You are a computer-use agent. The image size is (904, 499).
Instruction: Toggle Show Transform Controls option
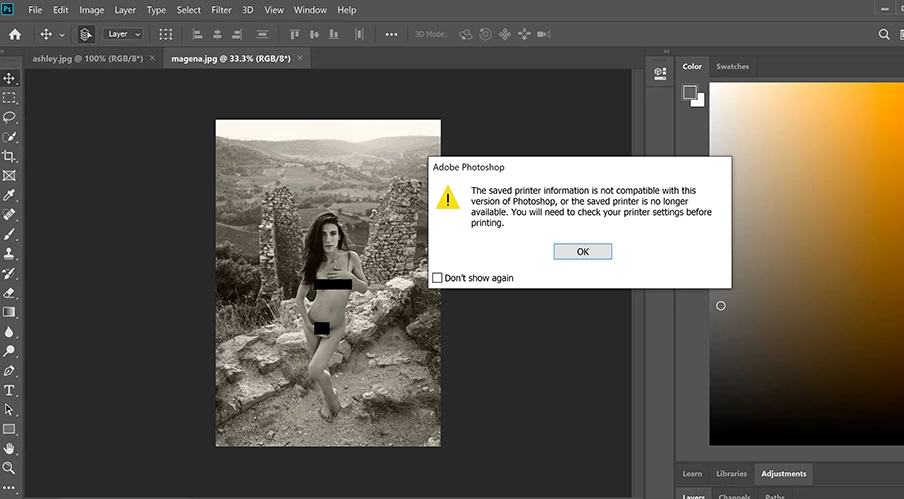pos(166,34)
